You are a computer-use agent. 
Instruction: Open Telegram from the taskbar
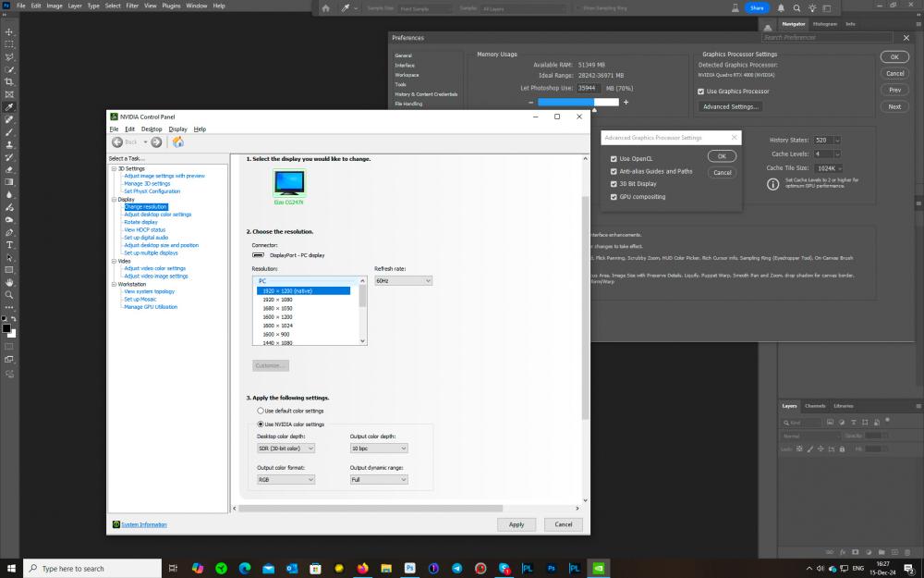(456, 569)
